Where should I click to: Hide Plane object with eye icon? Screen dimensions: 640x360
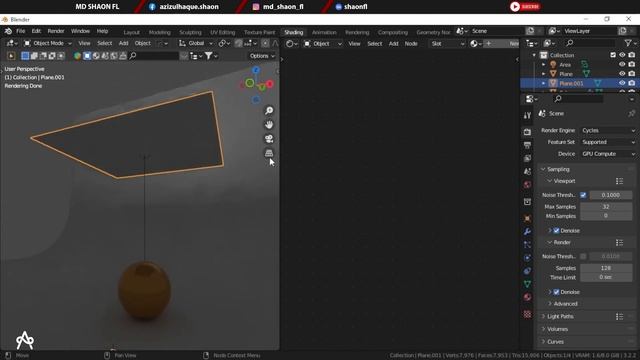point(622,74)
